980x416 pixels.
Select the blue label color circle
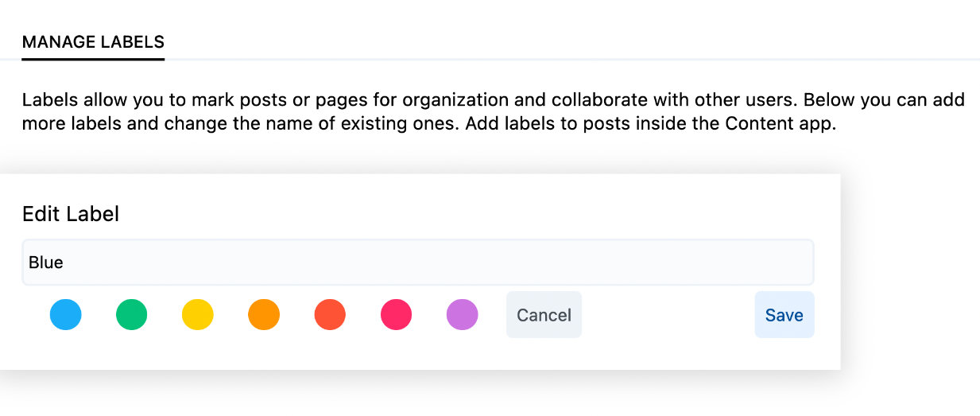[66, 314]
